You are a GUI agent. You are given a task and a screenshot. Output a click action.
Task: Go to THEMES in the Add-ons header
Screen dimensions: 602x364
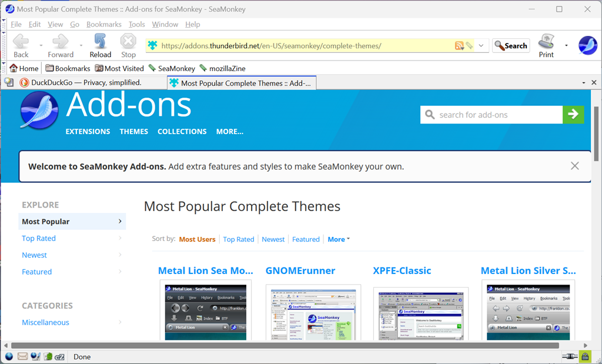click(133, 131)
